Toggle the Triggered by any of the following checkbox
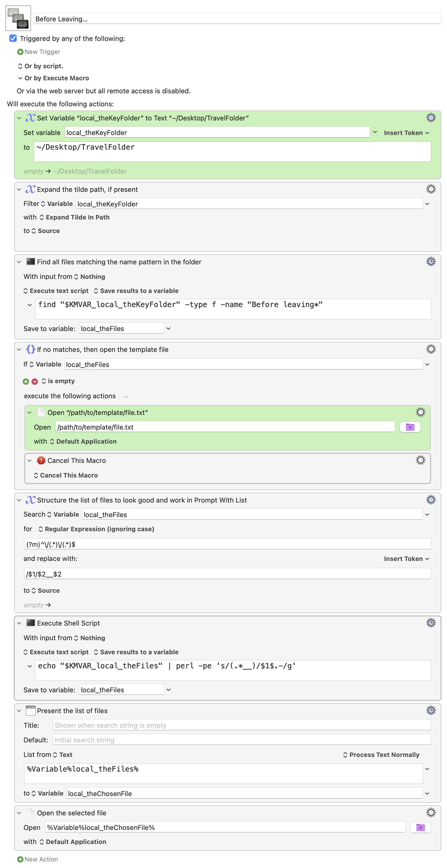447x868 pixels. pos(13,38)
